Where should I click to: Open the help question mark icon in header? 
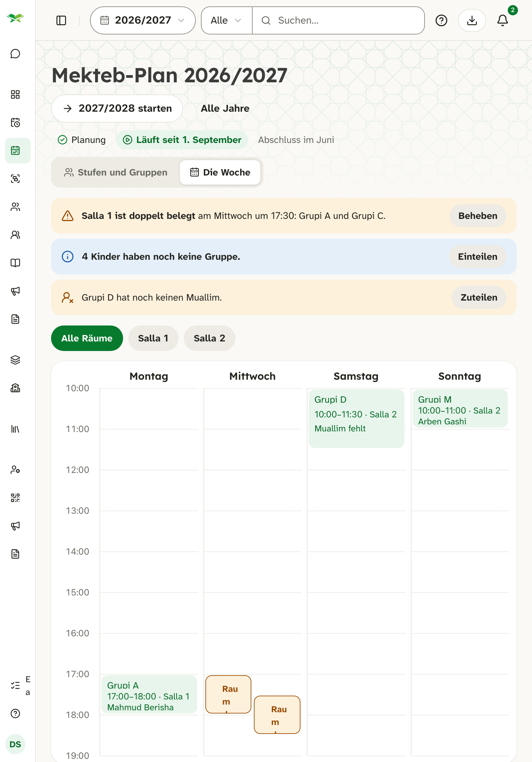(441, 20)
